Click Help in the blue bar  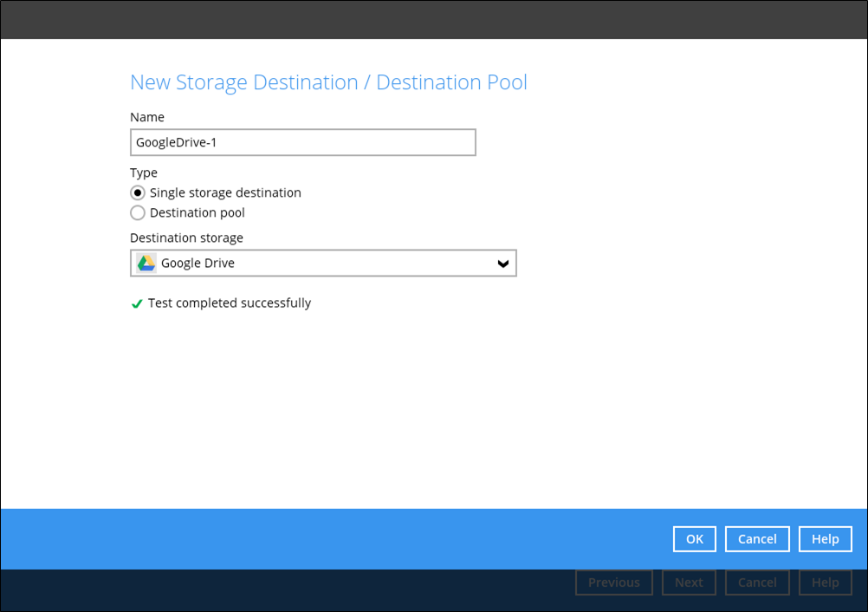[825, 539]
